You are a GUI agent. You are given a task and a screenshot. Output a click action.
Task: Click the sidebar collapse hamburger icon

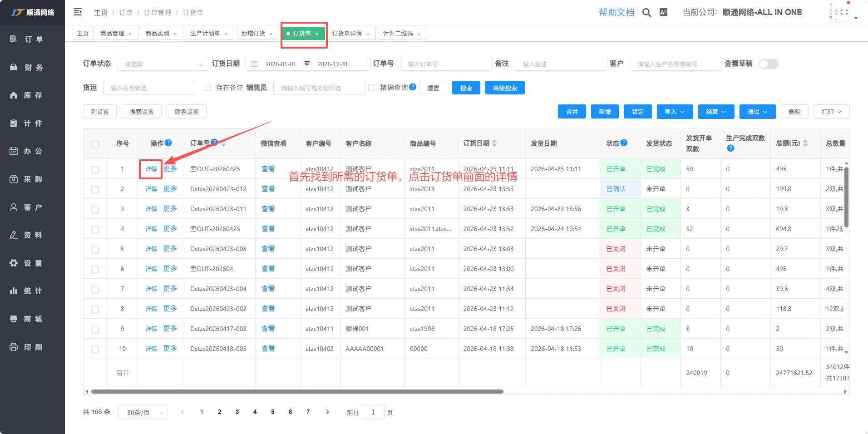tap(78, 12)
